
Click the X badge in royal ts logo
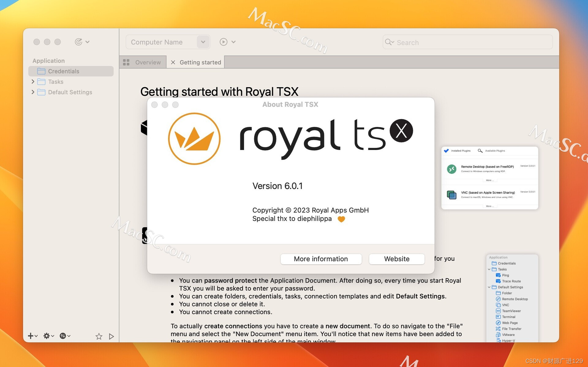pos(401,131)
